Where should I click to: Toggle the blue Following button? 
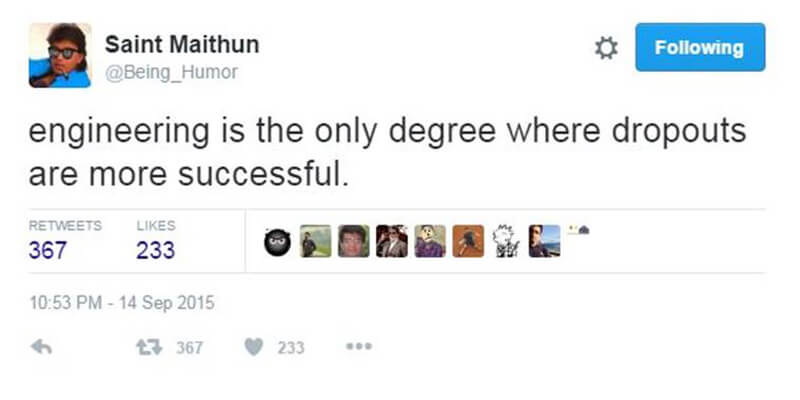700,48
